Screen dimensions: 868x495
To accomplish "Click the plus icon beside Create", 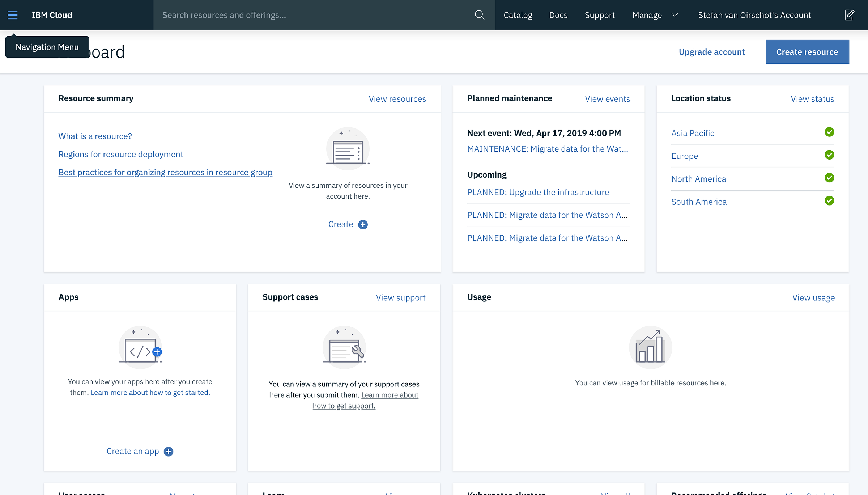I will (363, 225).
